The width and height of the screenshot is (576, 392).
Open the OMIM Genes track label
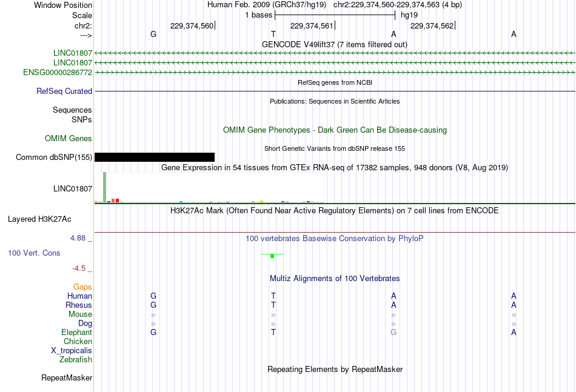(68, 138)
